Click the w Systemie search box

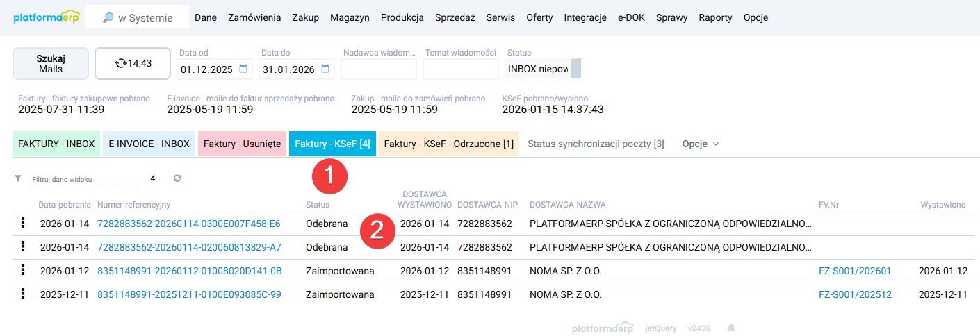tap(137, 18)
